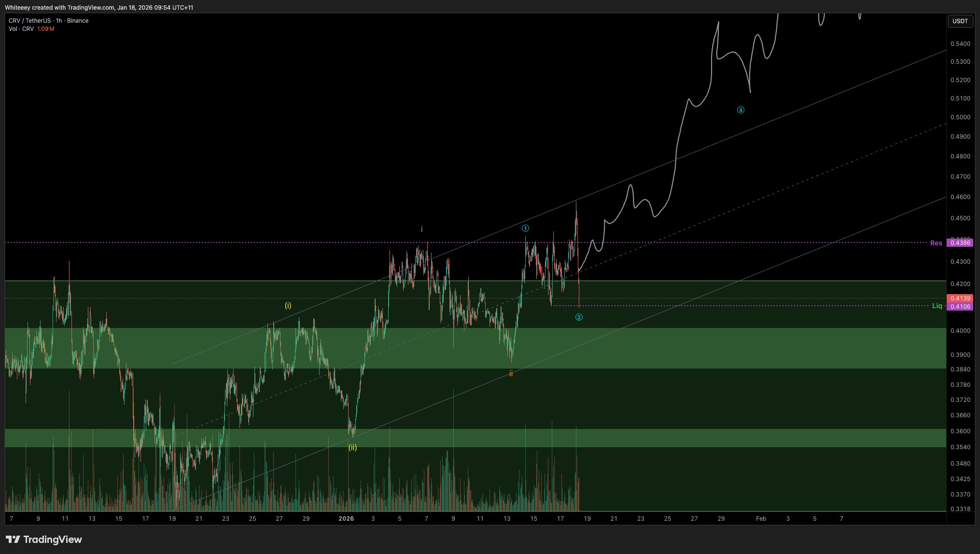Click the circled wave 2 label
This screenshot has height=554, width=980.
click(x=579, y=317)
